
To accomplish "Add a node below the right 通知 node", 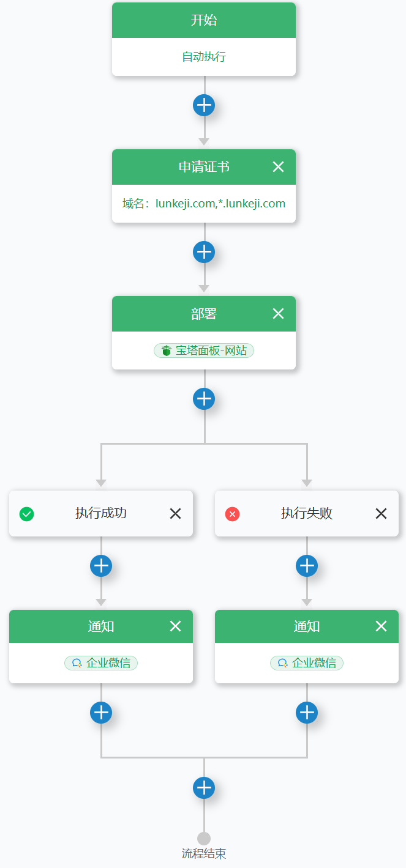I will (307, 713).
